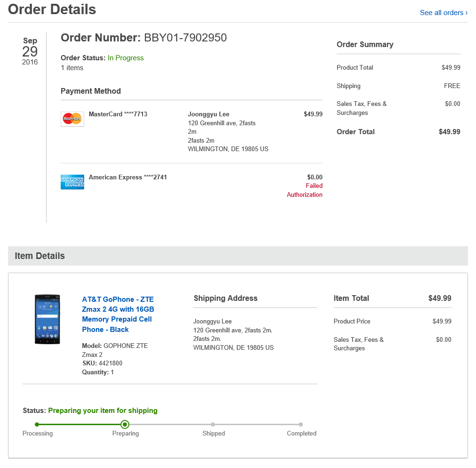Click the order number BBY01-7902950

[185, 38]
